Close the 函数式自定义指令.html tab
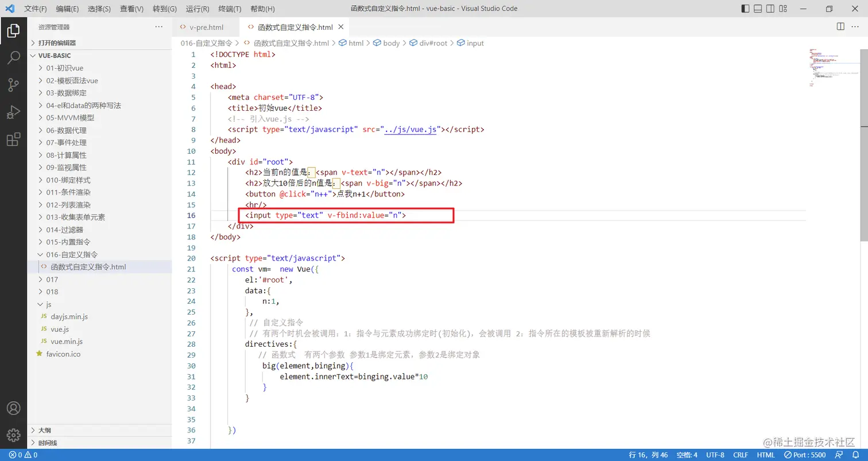The width and height of the screenshot is (868, 461). tap(341, 27)
